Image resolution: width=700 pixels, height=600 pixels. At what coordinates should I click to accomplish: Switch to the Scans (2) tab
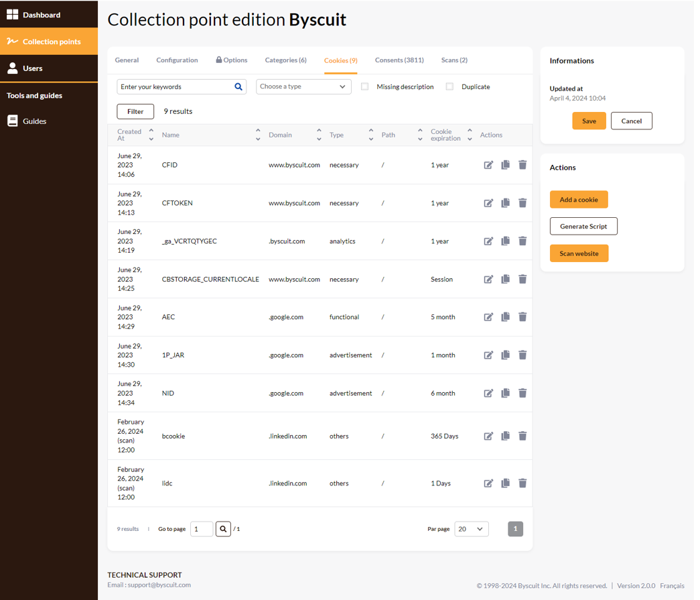point(454,60)
